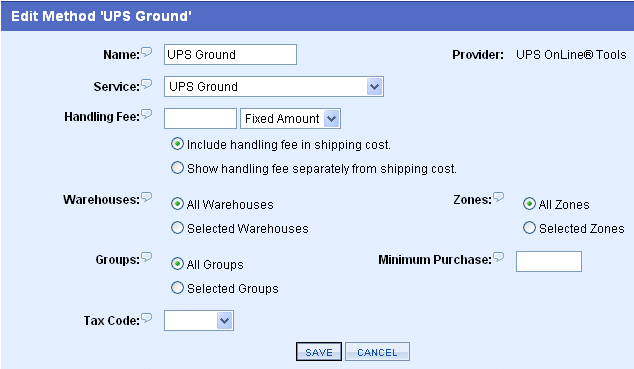The height and width of the screenshot is (369, 634).
Task: Click the CANCEL button
Action: click(377, 352)
